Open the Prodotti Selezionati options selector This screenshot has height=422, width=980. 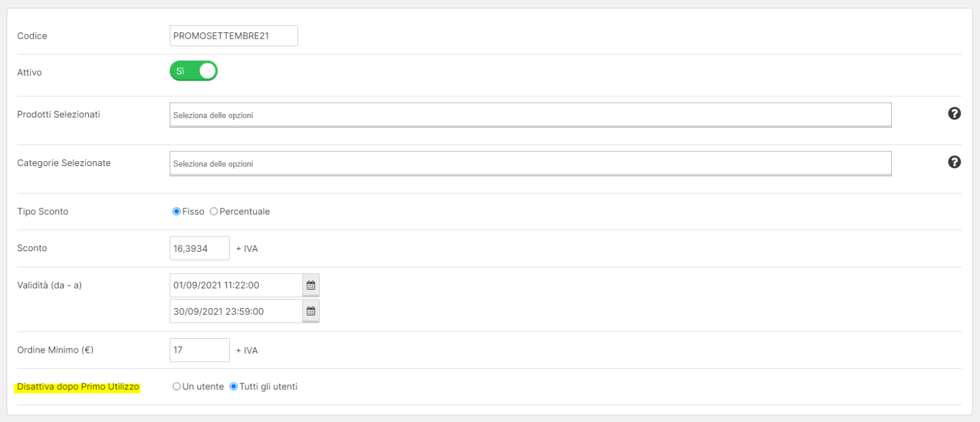pyautogui.click(x=530, y=115)
